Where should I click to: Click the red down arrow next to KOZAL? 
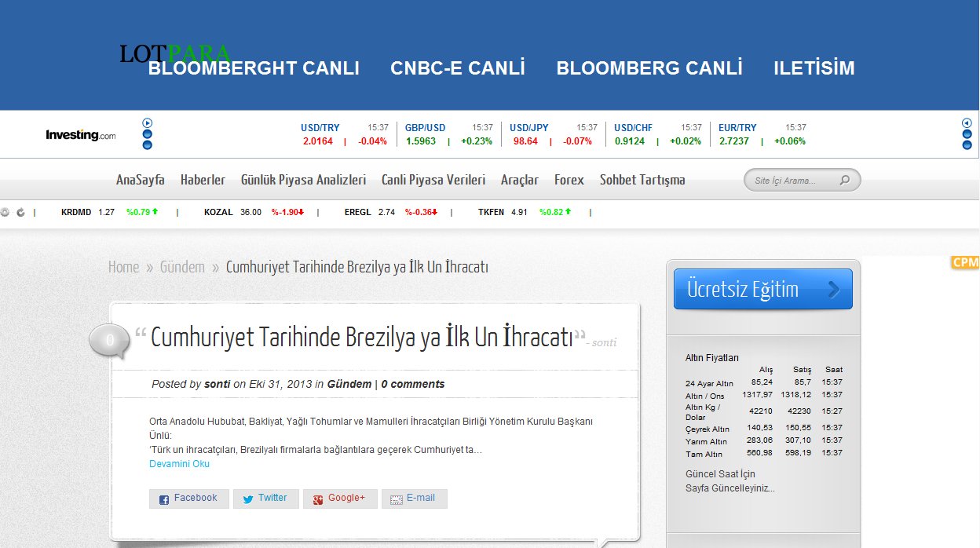pyautogui.click(x=301, y=212)
